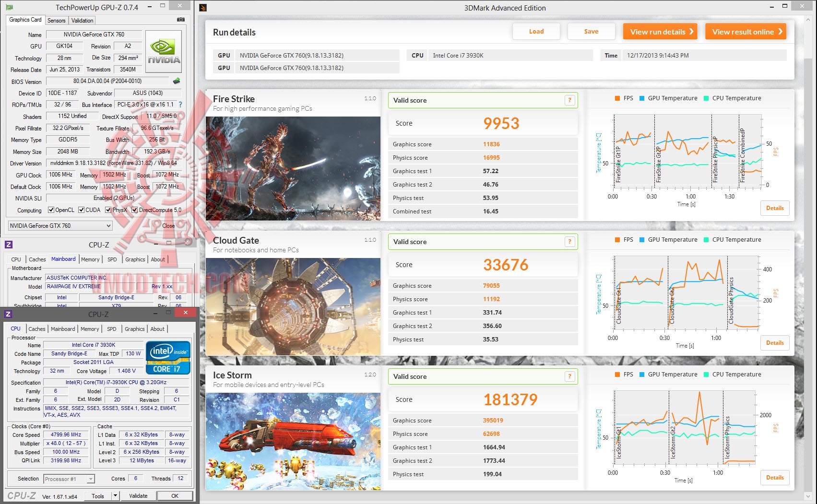
Task: Open the Fire Strike valid score help icon
Action: coord(569,100)
